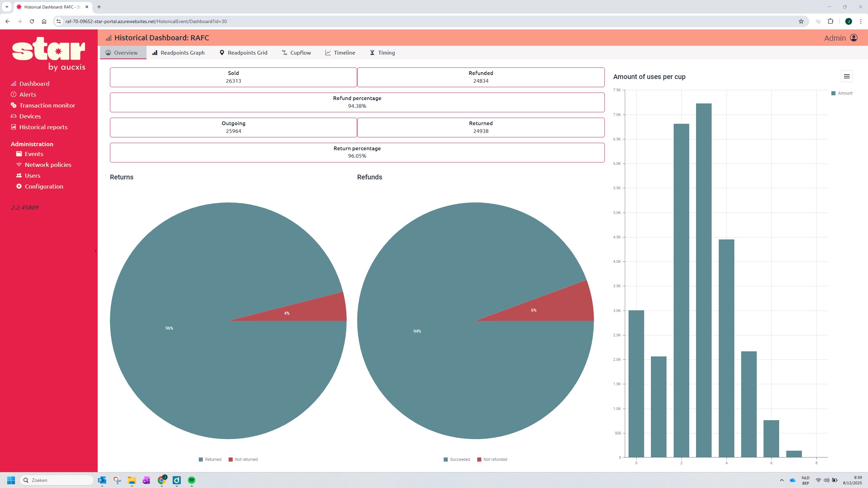Switch to Readpoints Grid tab
The image size is (868, 488).
point(244,53)
